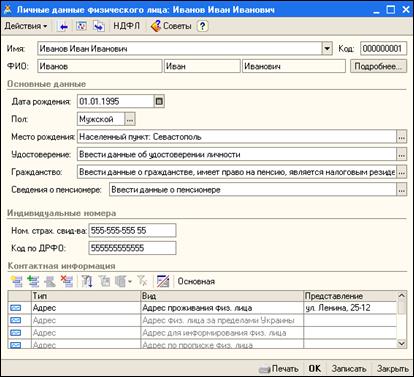414x377 pixels.
Task: Click the toolbar icon with two sheets and arrow
Action: click(x=99, y=26)
